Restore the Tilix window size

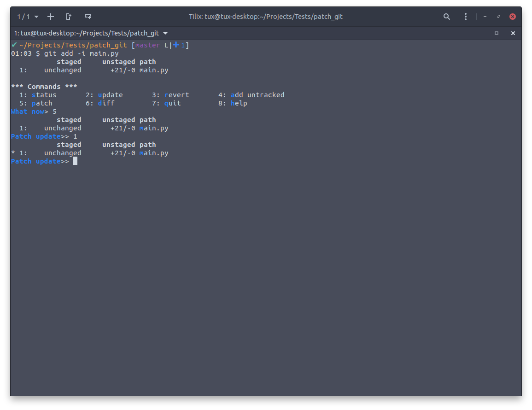(x=498, y=17)
